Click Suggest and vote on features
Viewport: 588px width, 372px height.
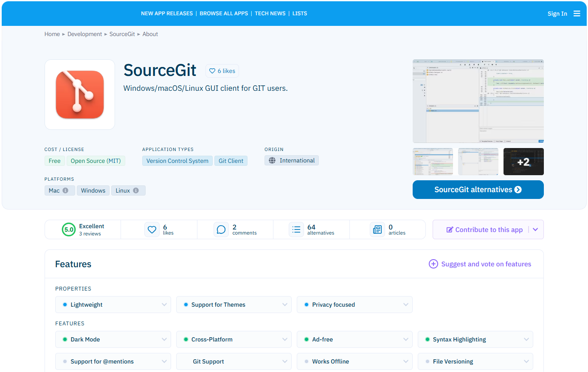[x=480, y=264]
